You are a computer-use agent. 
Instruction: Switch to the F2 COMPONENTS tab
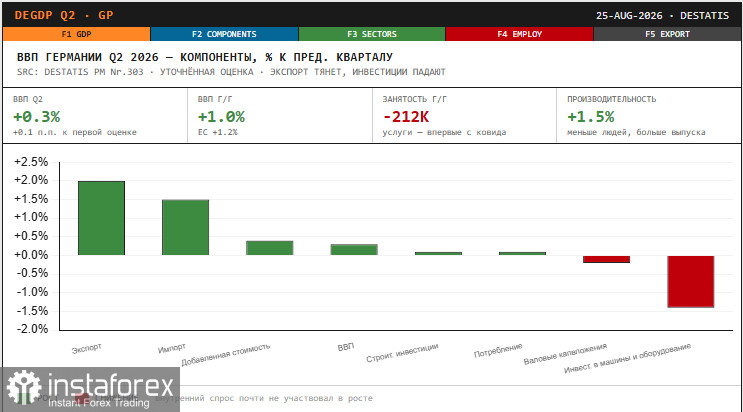pyautogui.click(x=224, y=34)
